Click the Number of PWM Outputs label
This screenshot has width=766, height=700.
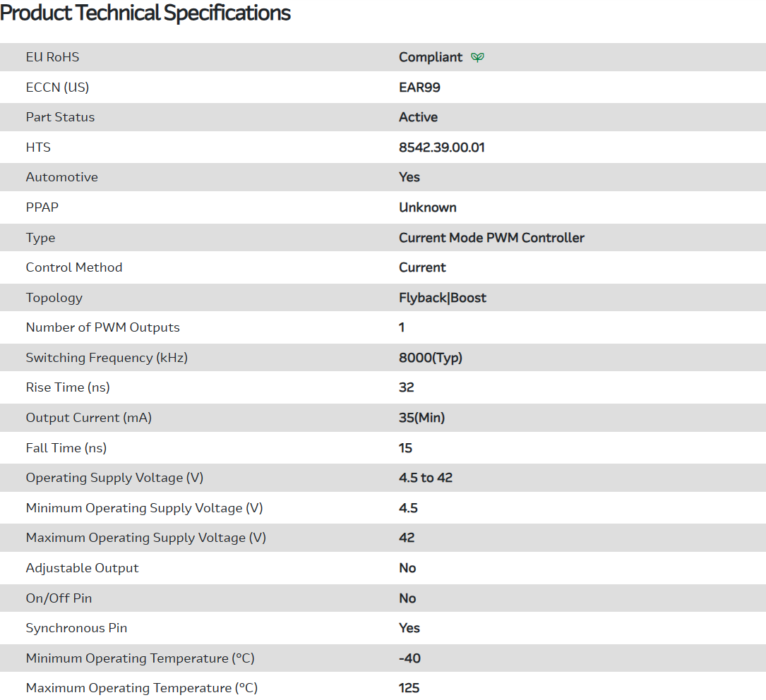tap(103, 327)
